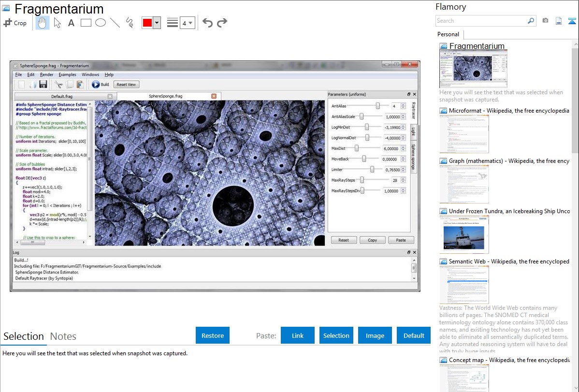Choose the text annotation tool
This screenshot has height=392, width=579.
pyautogui.click(x=71, y=23)
